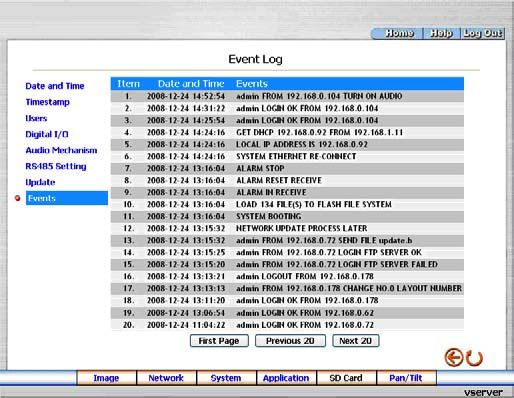
Task: Show the Previous 20 events
Action: [x=290, y=341]
